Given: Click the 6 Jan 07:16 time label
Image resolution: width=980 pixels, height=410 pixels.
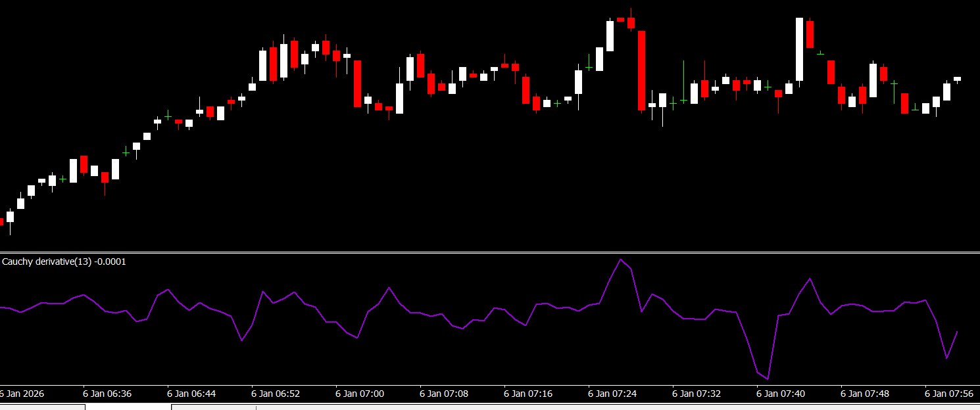Looking at the screenshot, I should pos(528,394).
